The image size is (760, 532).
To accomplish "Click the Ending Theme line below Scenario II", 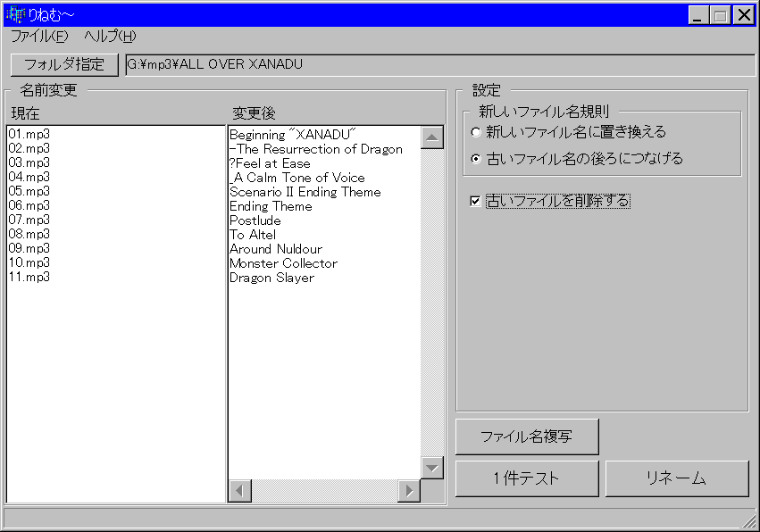I will pyautogui.click(x=271, y=206).
